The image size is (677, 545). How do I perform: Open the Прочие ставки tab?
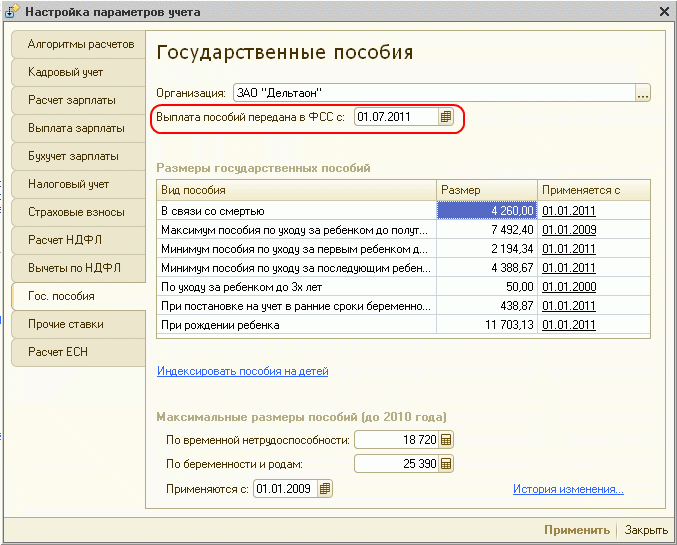[66, 324]
